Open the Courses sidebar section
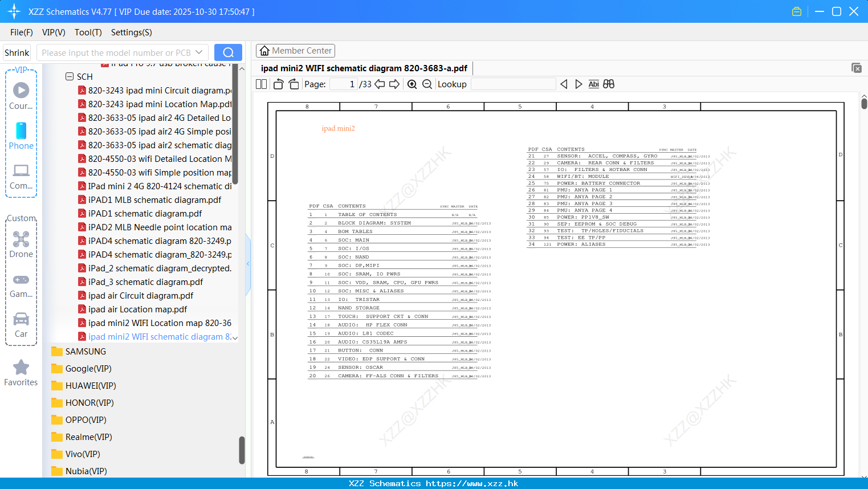868x489 pixels. [x=21, y=96]
